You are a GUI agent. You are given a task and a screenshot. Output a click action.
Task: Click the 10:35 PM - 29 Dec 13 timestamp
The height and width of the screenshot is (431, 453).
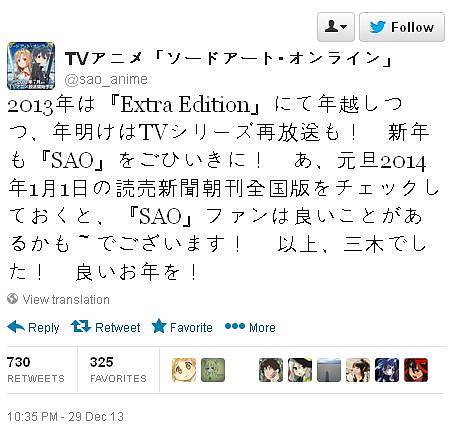[x=65, y=416]
